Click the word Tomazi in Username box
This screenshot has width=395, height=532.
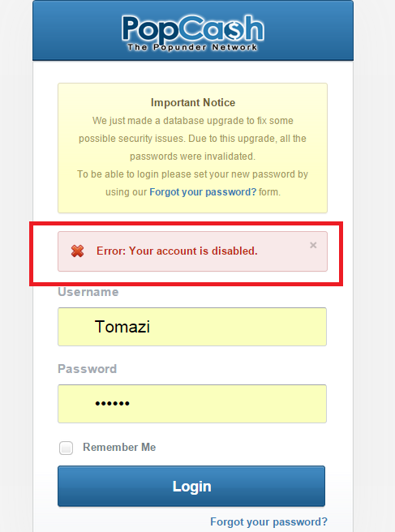[x=122, y=327]
